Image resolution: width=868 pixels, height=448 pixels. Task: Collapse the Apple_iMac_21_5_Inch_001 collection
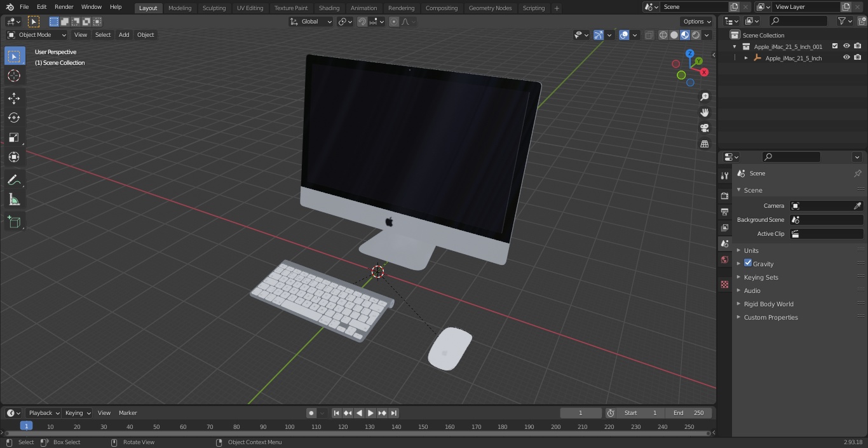tap(735, 46)
